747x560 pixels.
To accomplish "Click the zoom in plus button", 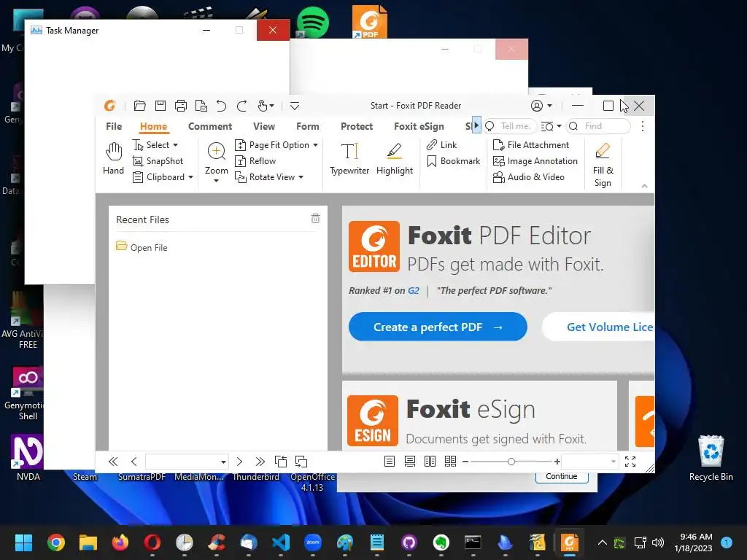I will [x=557, y=462].
